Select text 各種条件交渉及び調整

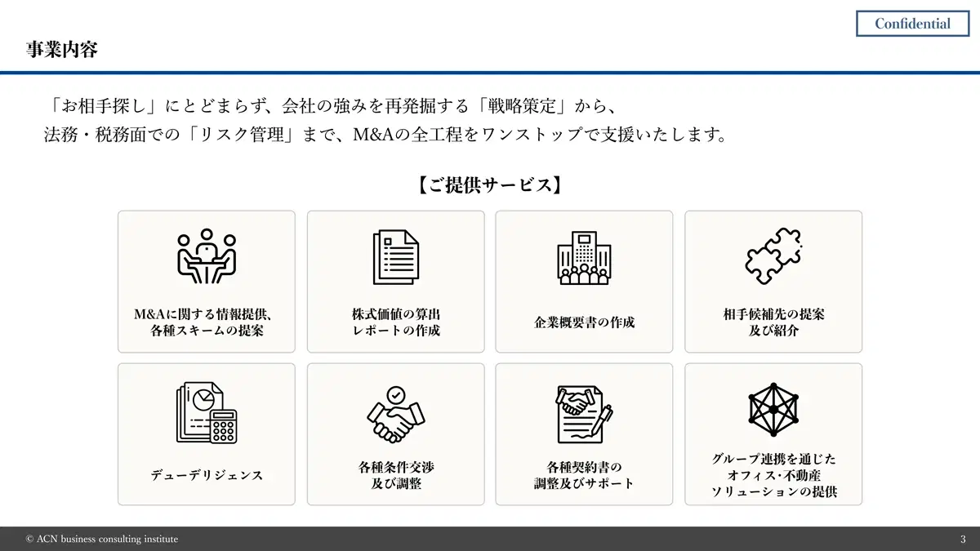coord(395,475)
